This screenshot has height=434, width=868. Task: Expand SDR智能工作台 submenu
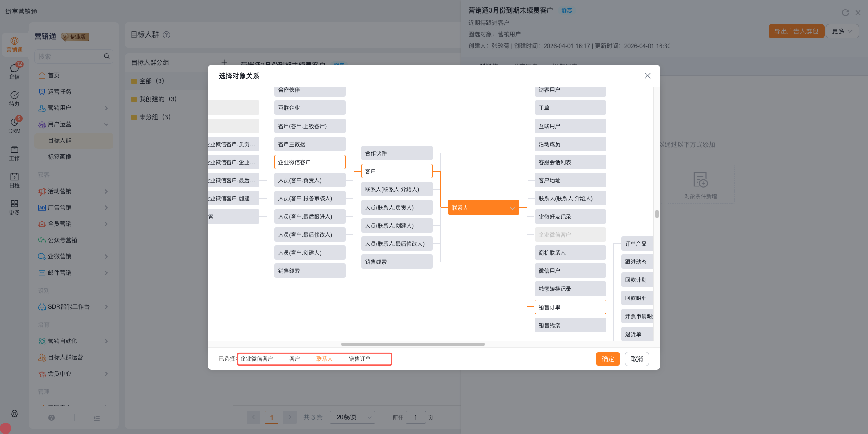click(106, 307)
